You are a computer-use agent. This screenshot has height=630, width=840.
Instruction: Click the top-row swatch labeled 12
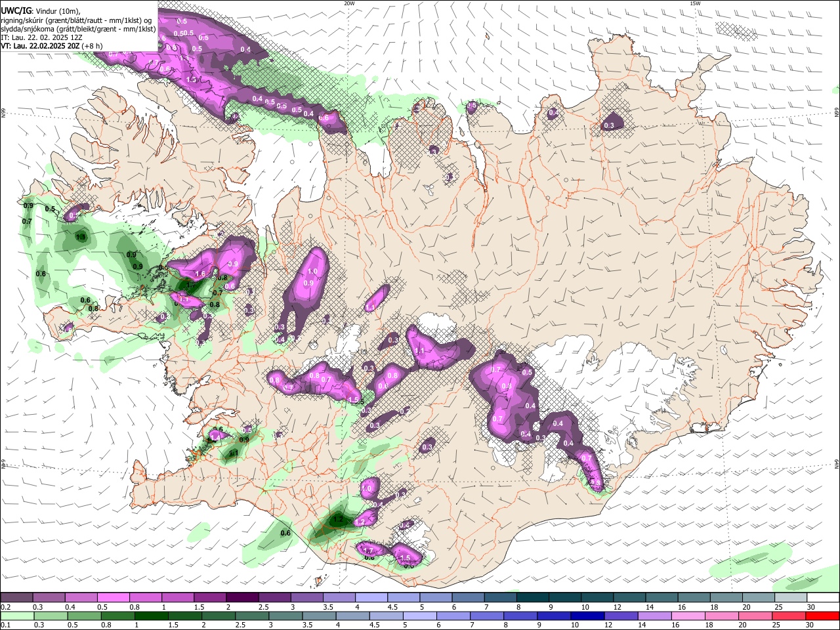pos(630,597)
